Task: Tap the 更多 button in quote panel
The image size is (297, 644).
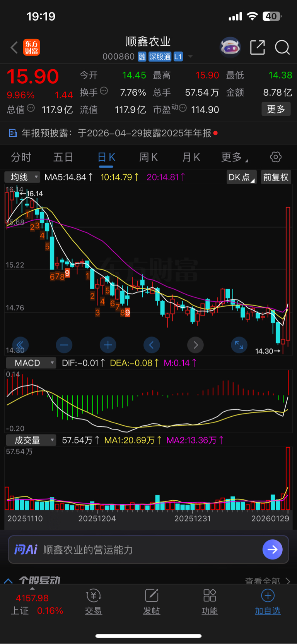Action: pos(276,109)
